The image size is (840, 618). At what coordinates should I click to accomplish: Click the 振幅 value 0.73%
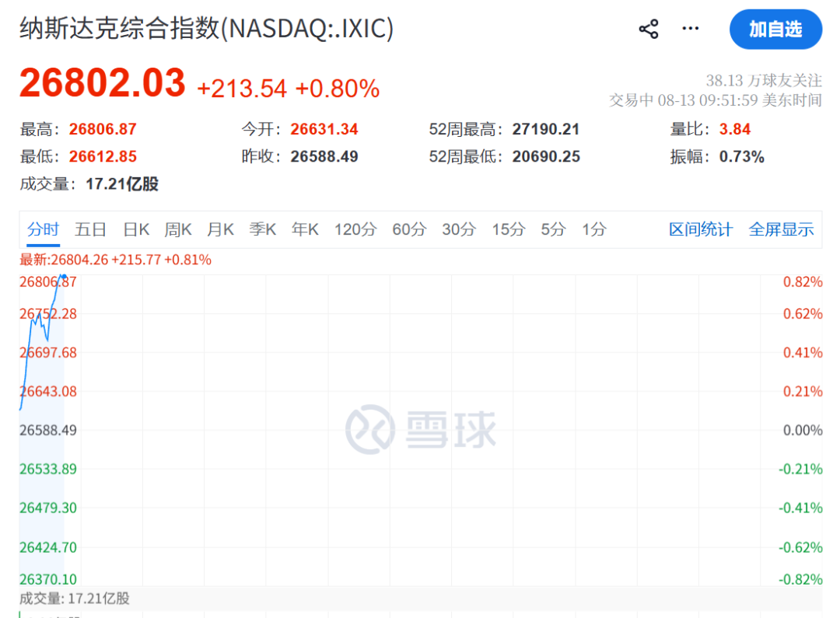(741, 156)
